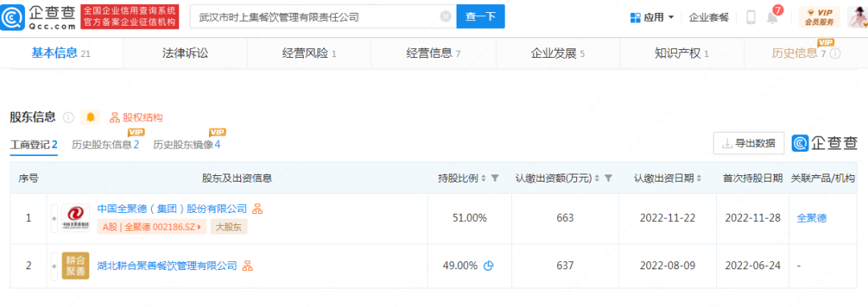Click date 2022-11-22 cell

point(667,219)
